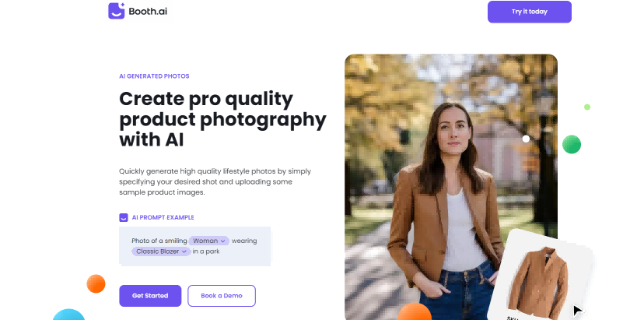Click the small light green dot
The width and height of the screenshot is (644, 320).
(587, 107)
